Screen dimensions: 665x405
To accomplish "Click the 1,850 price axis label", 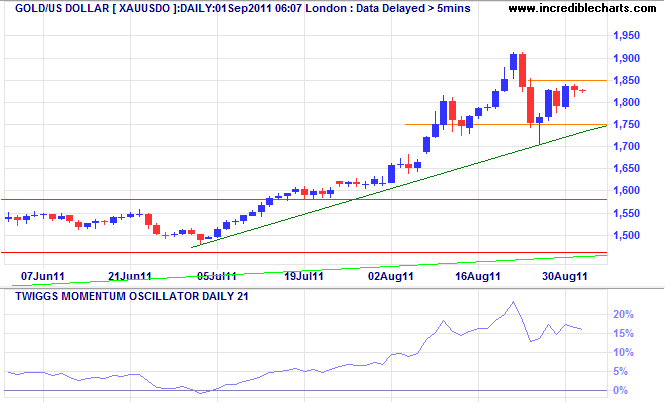I will [x=626, y=80].
